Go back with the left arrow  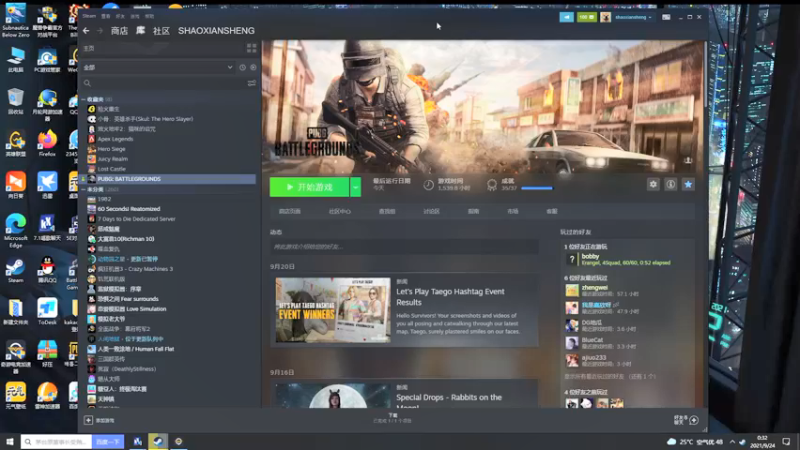[86, 31]
